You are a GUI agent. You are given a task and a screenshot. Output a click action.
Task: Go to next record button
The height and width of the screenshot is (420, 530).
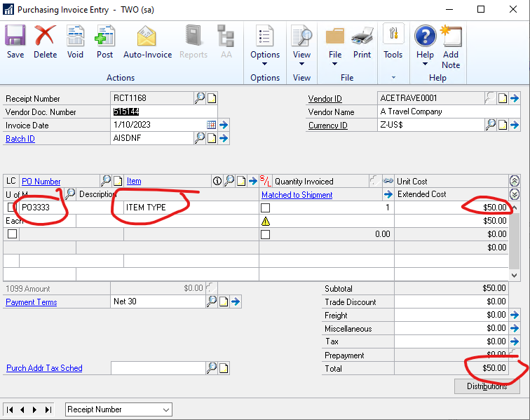[x=34, y=410]
